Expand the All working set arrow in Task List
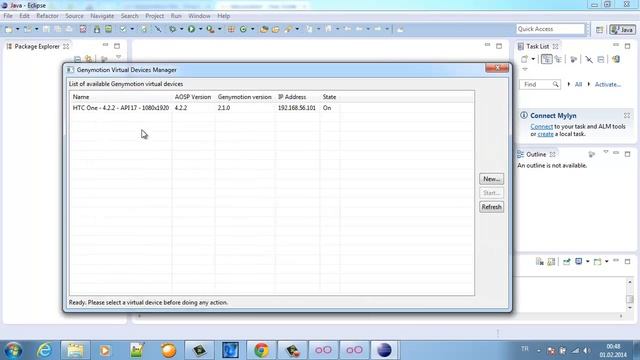Viewport: 640px width, 360px height. [x=569, y=84]
